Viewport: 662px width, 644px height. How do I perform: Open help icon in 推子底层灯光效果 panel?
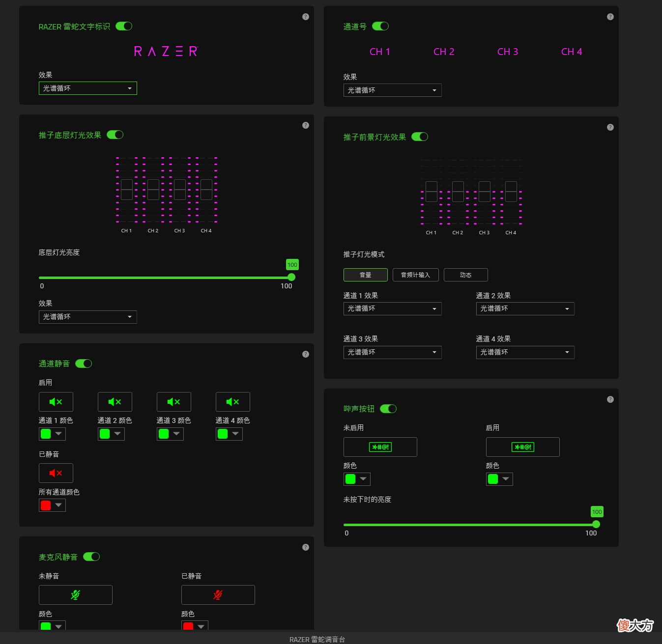306,125
